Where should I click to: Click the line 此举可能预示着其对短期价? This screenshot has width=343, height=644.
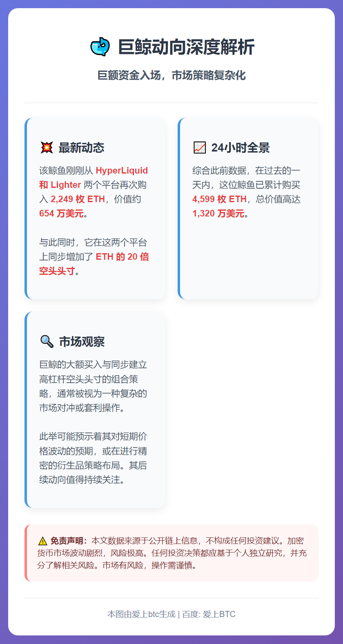pos(93,437)
